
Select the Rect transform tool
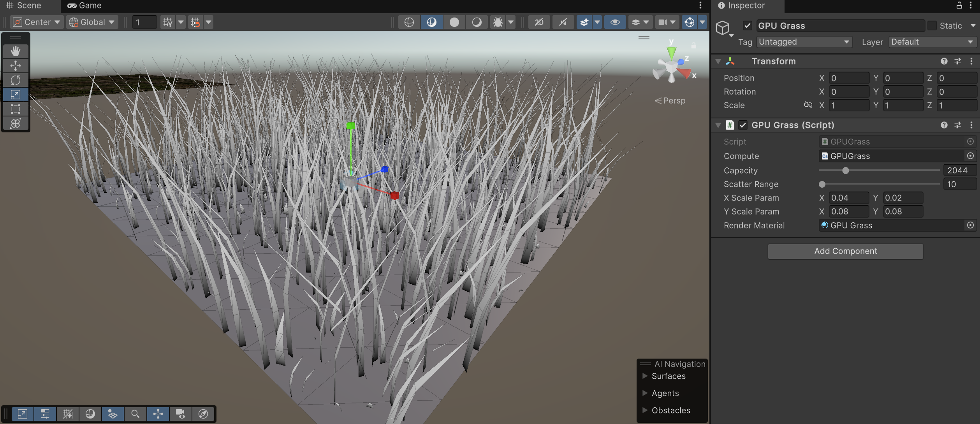(16, 109)
